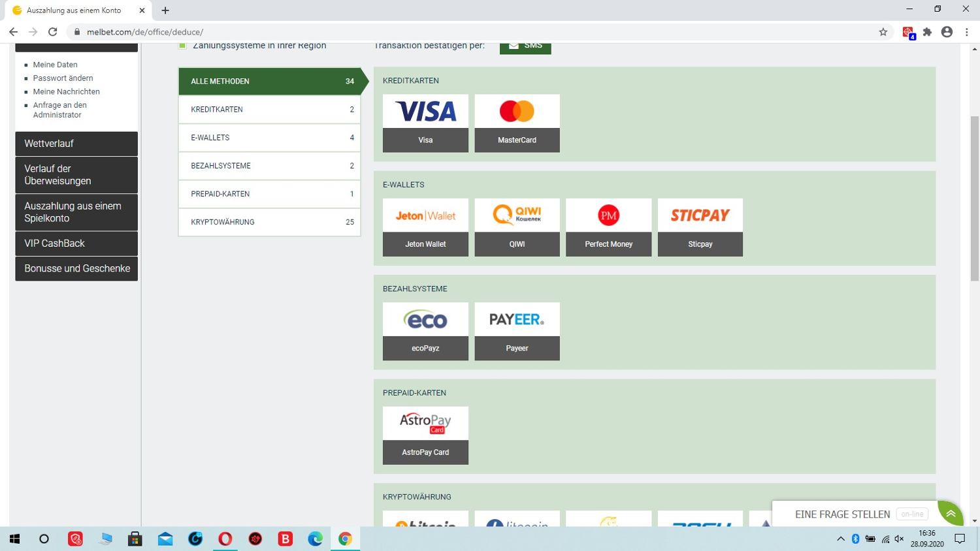Click the SMS confirmation button
This screenshot has width=980, height=551.
pyautogui.click(x=525, y=47)
